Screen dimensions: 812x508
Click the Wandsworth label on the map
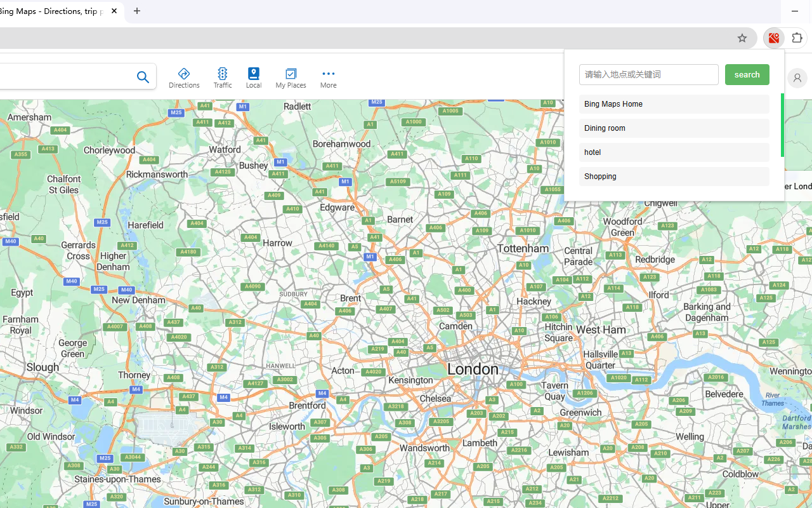click(424, 448)
